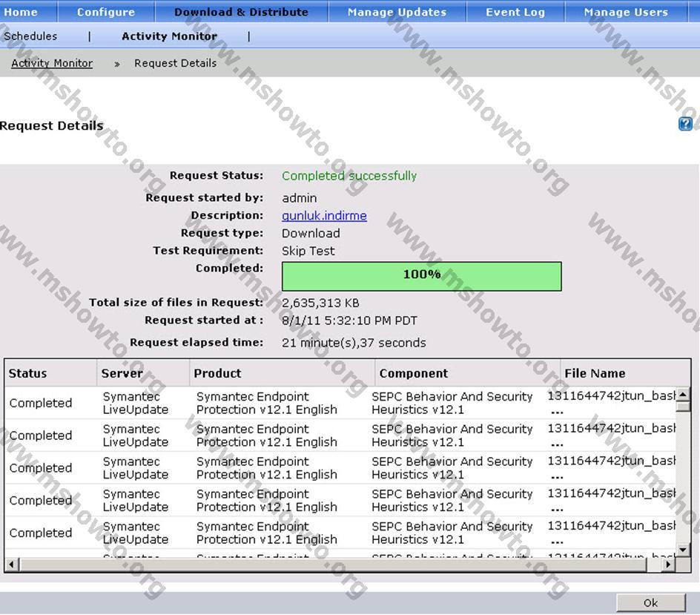700x615 pixels.
Task: Open the Manage Updates tab
Action: (397, 12)
